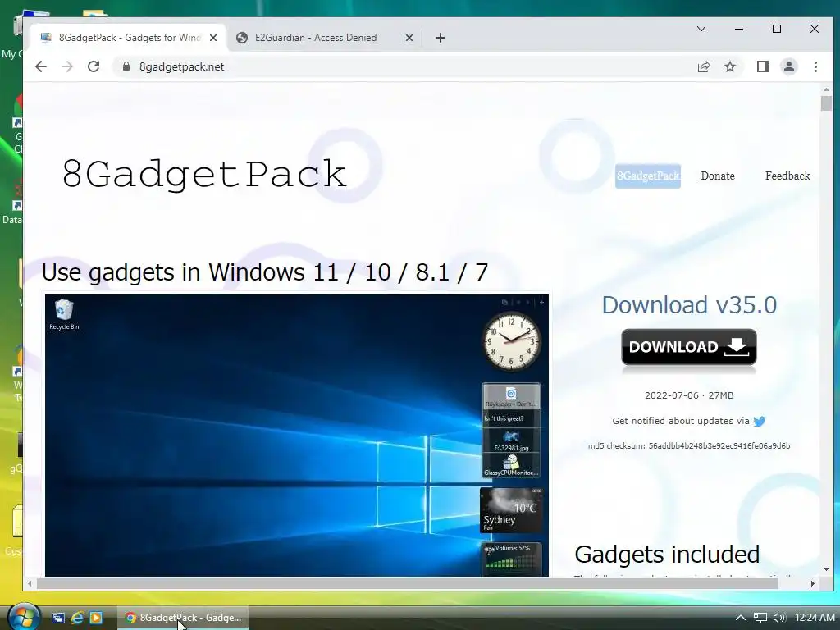Click the black DOWNLOAD button
The height and width of the screenshot is (630, 840).
coord(689,347)
